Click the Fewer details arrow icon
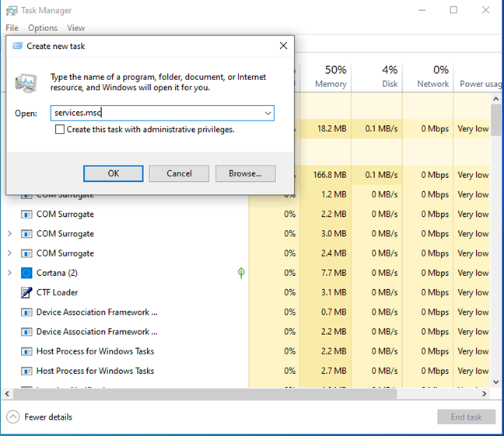Viewport: 504px width, 436px height. pos(13,417)
